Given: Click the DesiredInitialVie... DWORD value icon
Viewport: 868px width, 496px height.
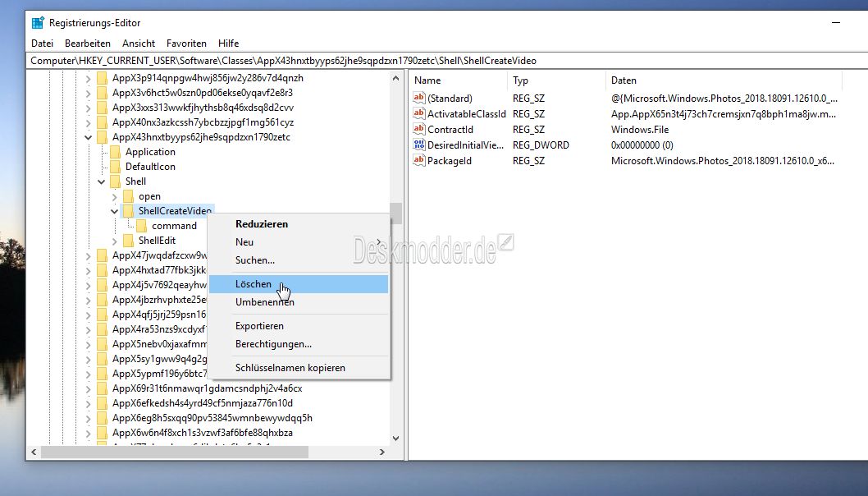Looking at the screenshot, I should tap(419, 145).
